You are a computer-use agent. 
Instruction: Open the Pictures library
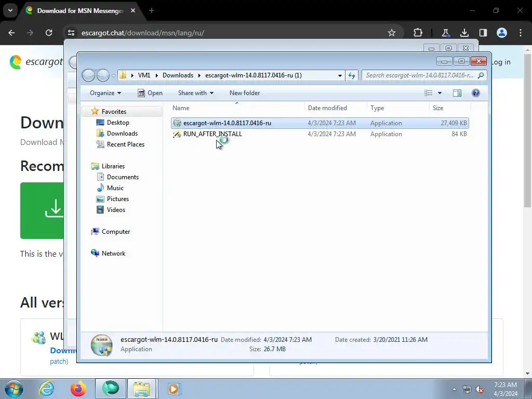(x=118, y=199)
